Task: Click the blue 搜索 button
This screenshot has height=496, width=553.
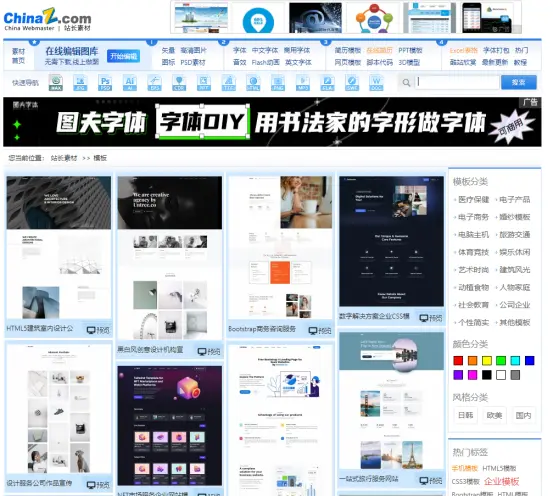Action: (x=518, y=82)
